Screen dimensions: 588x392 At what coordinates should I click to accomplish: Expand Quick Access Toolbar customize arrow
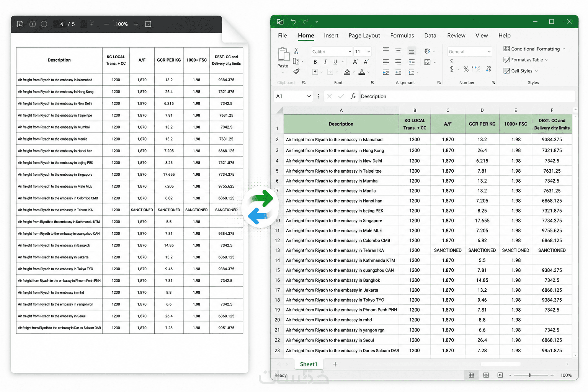317,22
